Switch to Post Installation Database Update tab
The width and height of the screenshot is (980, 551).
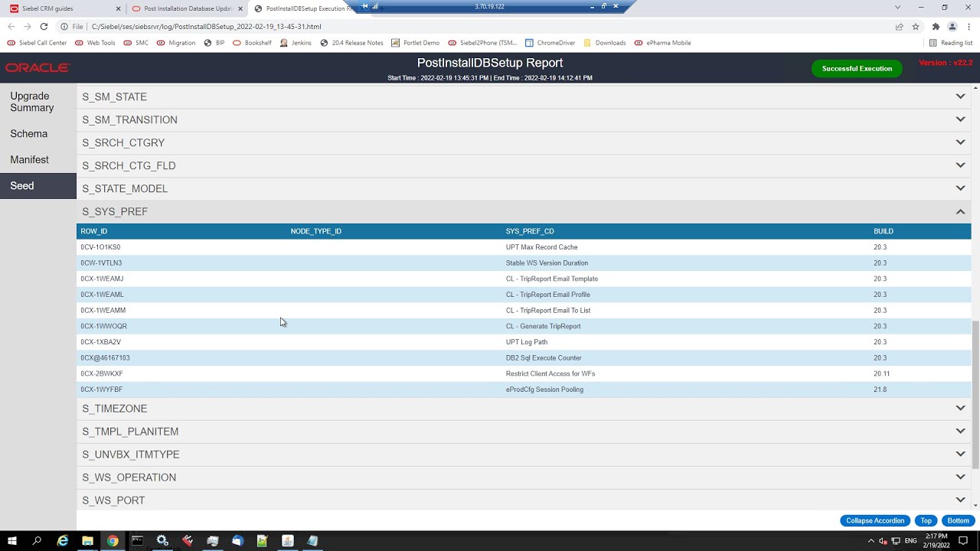187,8
